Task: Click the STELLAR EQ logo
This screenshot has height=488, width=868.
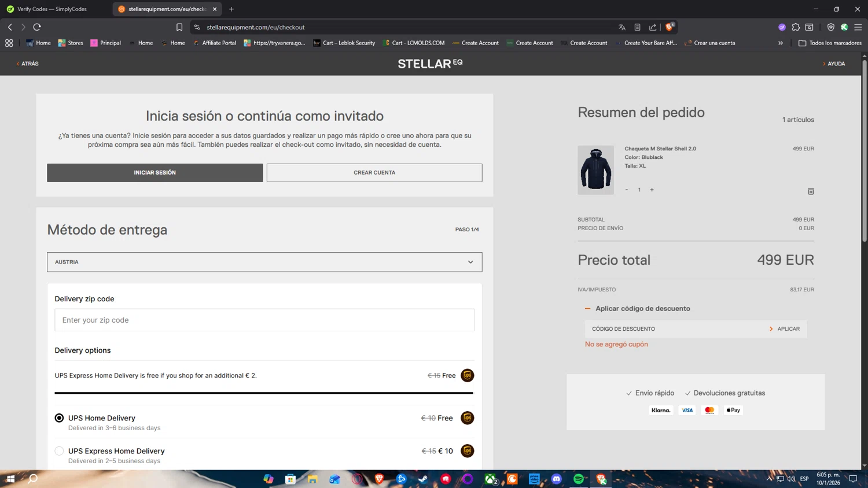Action: [430, 64]
